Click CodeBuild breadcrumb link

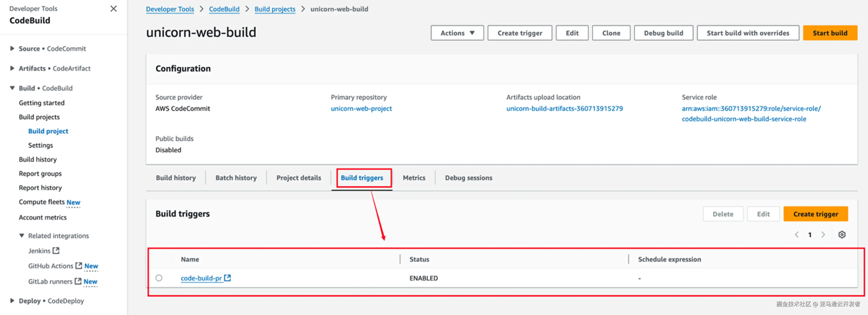pos(224,9)
